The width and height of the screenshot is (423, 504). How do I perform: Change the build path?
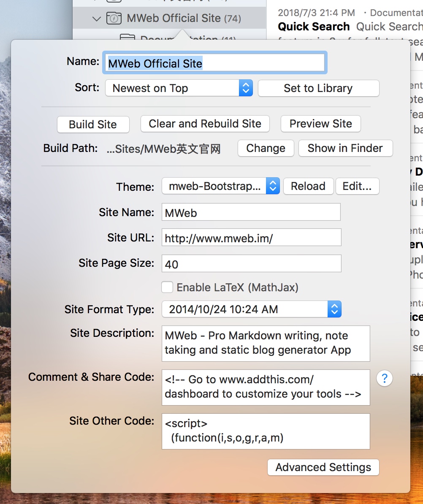[x=266, y=149]
